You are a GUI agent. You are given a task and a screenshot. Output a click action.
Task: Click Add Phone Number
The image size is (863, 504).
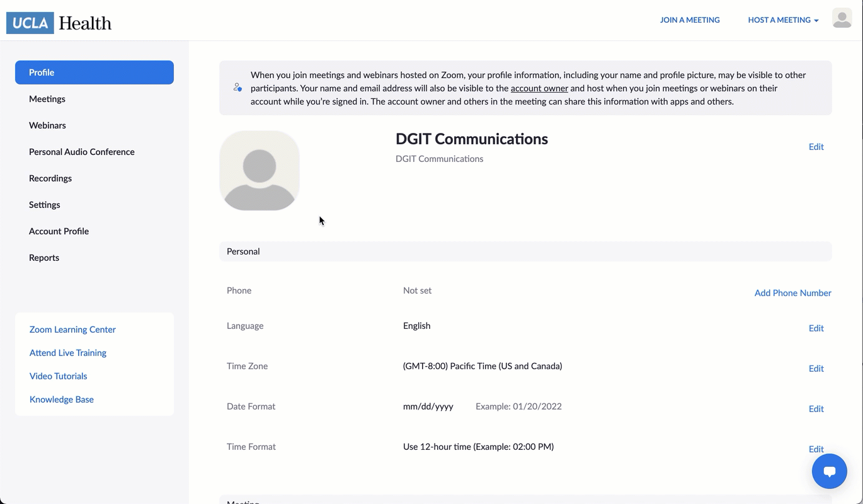click(x=793, y=293)
